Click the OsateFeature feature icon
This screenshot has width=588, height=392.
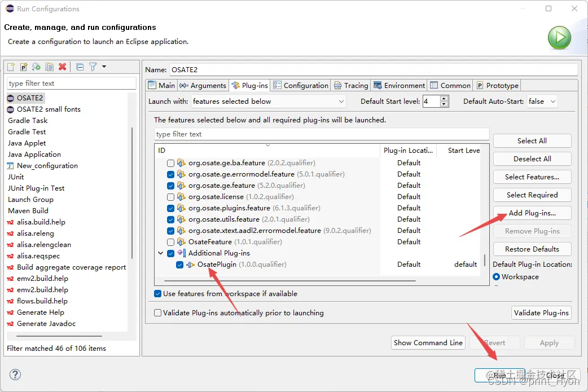[182, 242]
